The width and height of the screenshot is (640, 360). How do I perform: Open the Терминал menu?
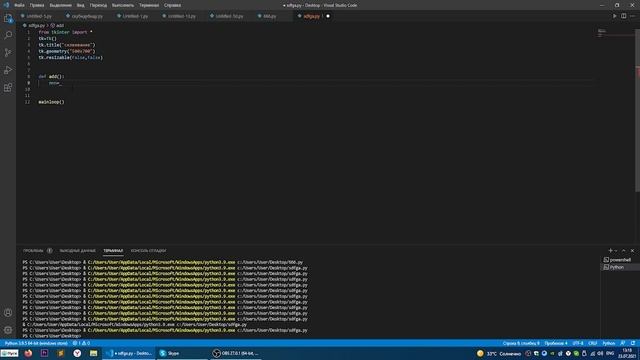point(149,5)
